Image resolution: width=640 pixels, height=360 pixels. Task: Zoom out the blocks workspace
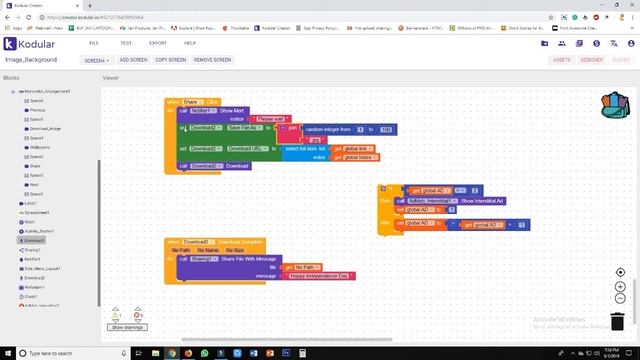pos(620,298)
